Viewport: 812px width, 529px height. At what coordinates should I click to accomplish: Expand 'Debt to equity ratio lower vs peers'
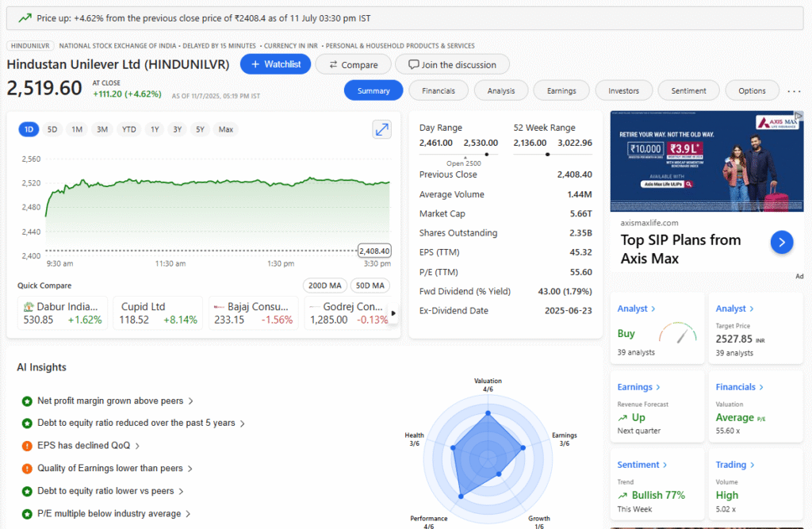[x=111, y=491]
